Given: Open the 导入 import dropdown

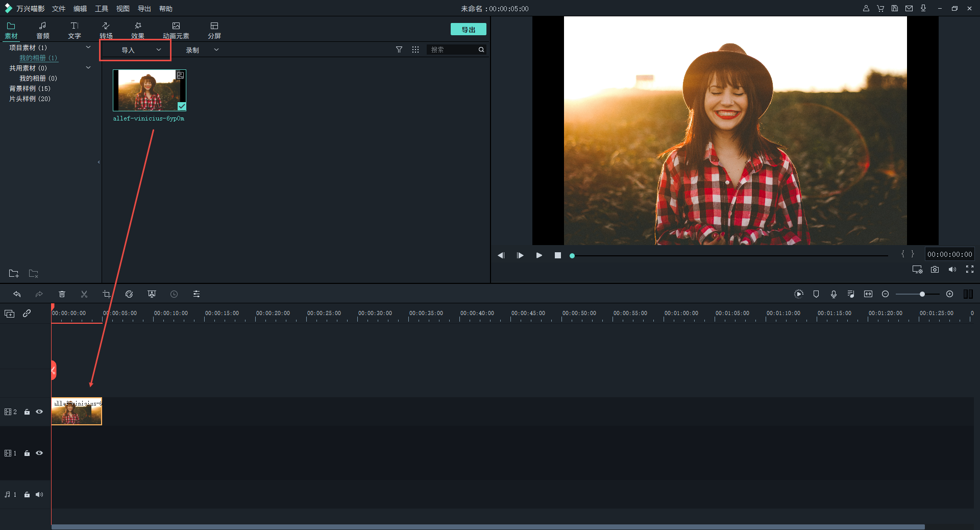Looking at the screenshot, I should (x=135, y=50).
